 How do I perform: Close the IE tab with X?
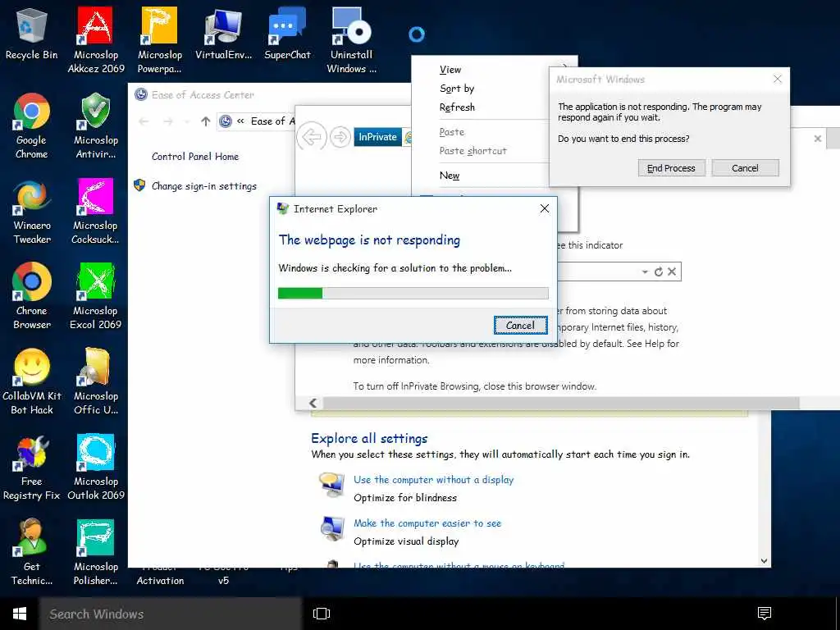point(818,138)
